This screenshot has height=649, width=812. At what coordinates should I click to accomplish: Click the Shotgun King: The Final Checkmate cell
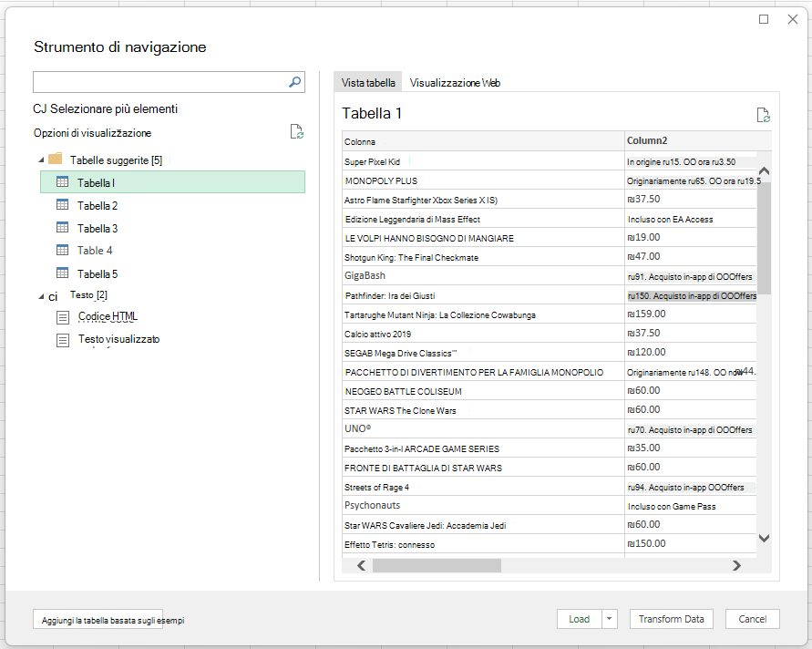tap(483, 257)
